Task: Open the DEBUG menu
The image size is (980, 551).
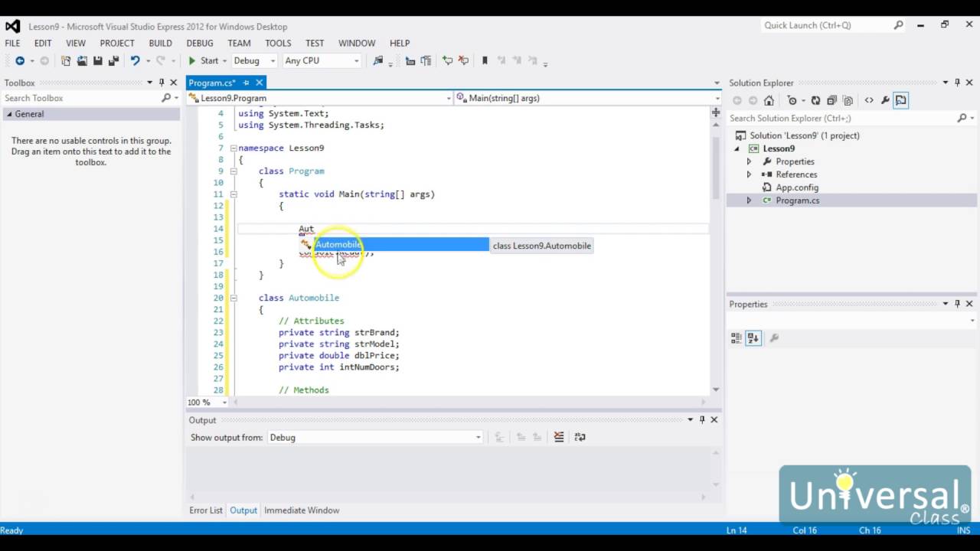Action: tap(200, 43)
